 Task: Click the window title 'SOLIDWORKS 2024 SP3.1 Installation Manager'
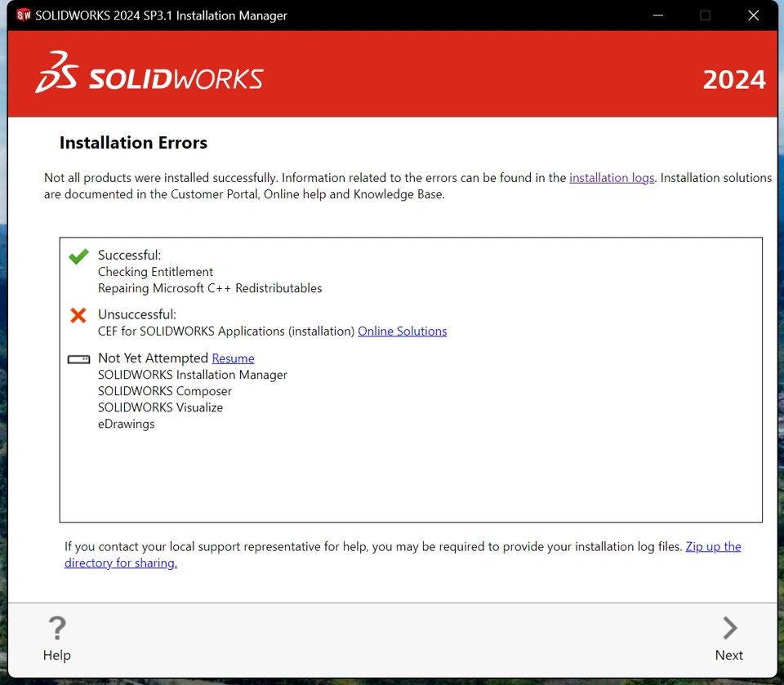(161, 16)
